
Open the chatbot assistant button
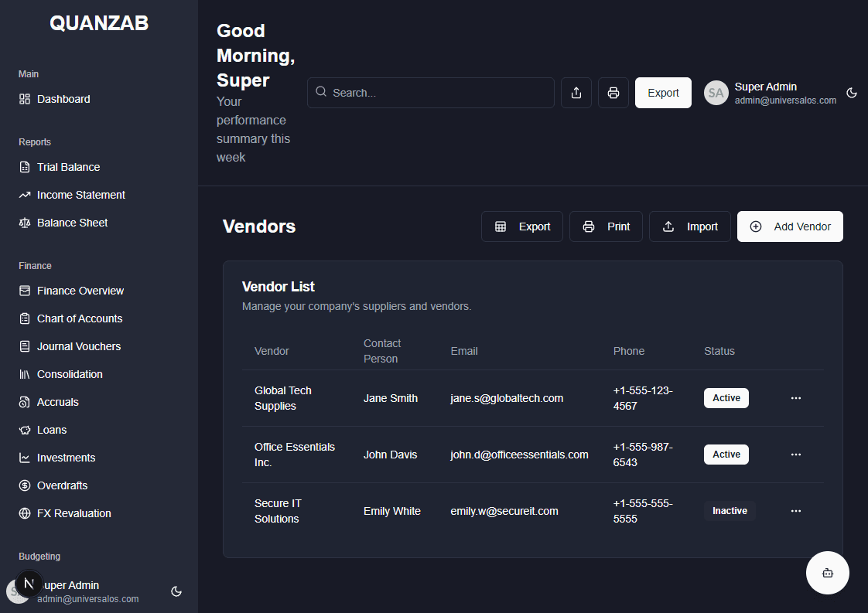click(828, 573)
